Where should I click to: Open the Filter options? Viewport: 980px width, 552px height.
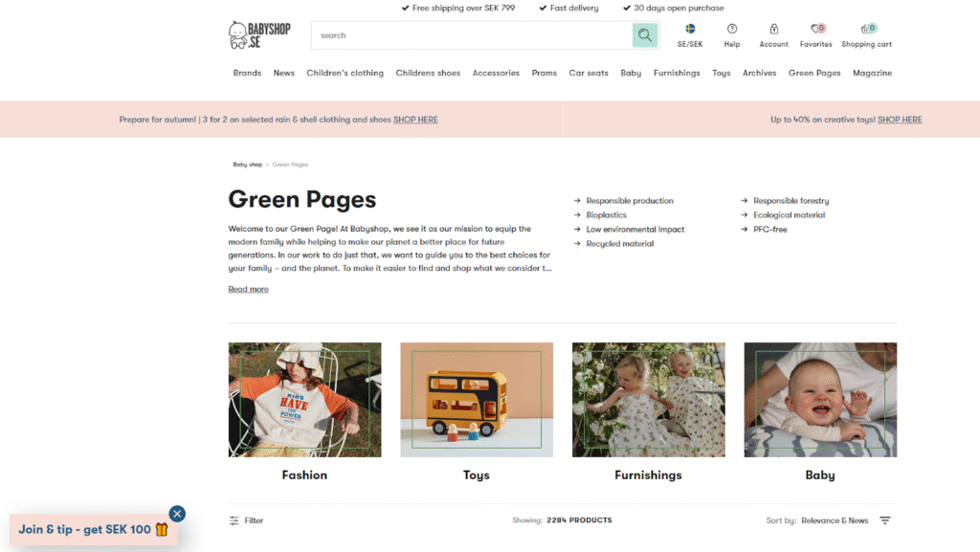(x=246, y=520)
